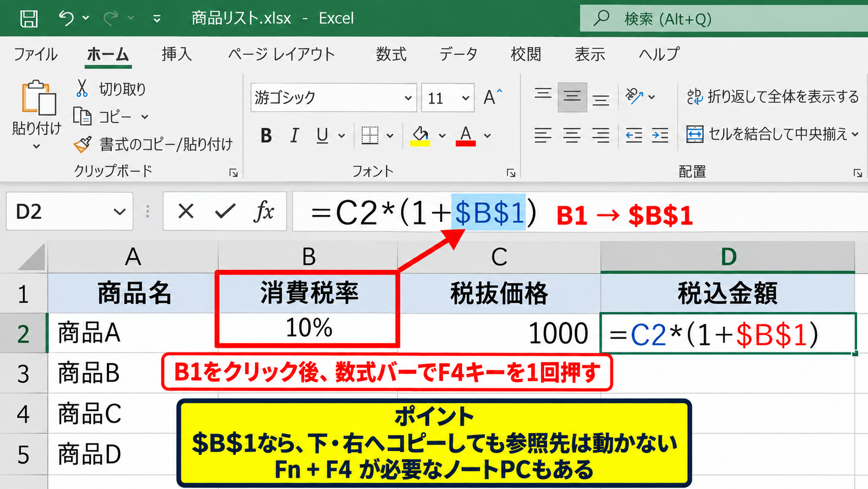Switch to the 挿入 tab
868x489 pixels.
point(177,54)
